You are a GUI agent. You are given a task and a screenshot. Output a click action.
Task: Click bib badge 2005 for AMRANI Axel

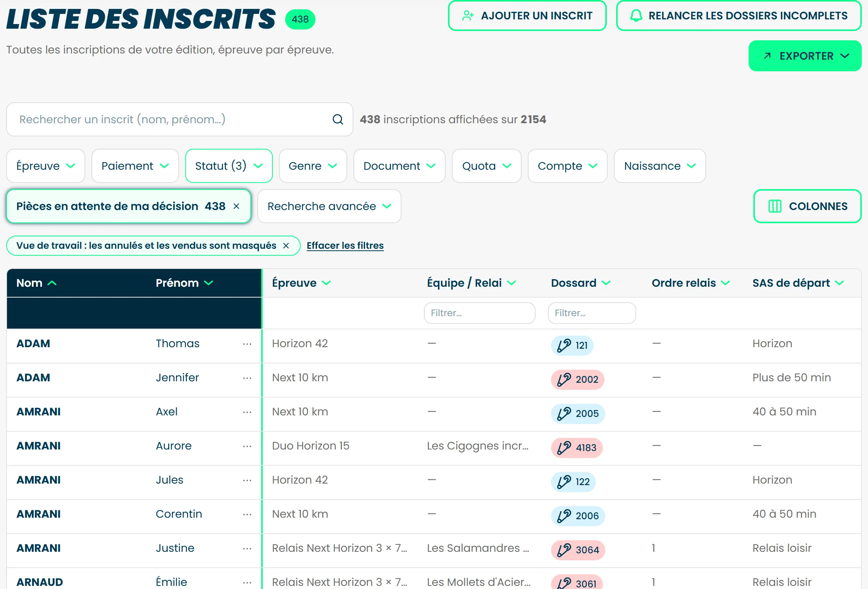tap(578, 413)
